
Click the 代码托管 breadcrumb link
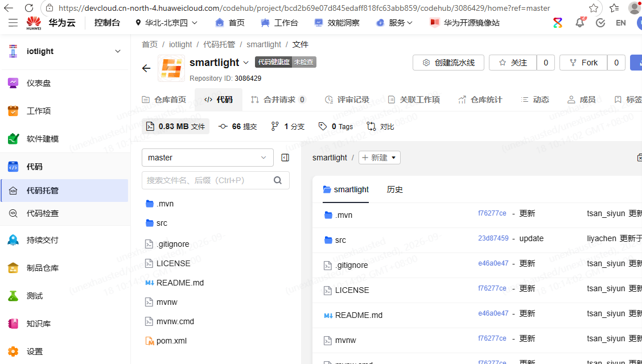tap(219, 44)
